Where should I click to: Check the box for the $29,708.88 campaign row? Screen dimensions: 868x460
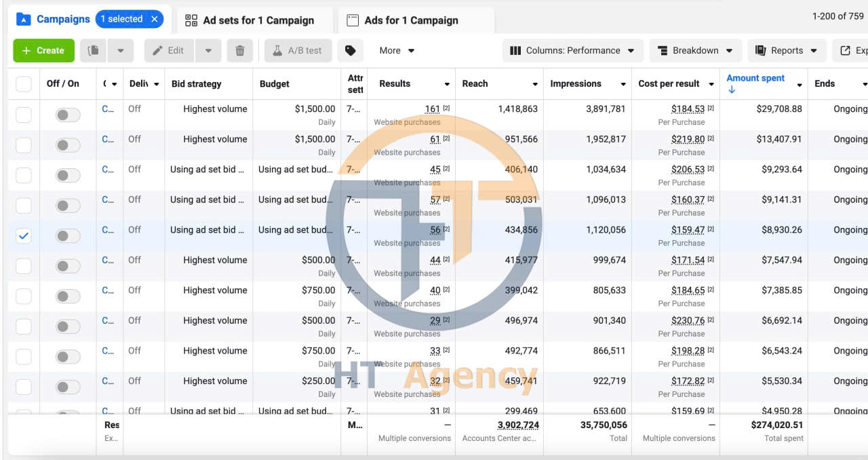click(24, 115)
